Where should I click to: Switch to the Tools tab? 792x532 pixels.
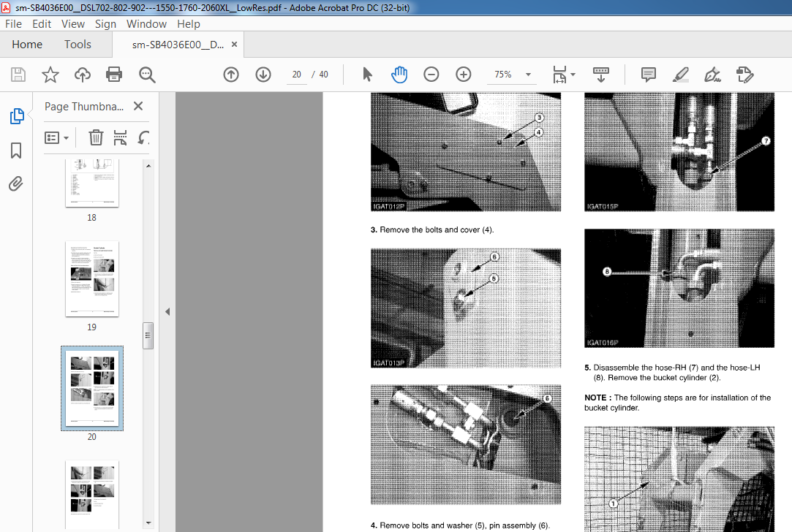click(x=78, y=45)
